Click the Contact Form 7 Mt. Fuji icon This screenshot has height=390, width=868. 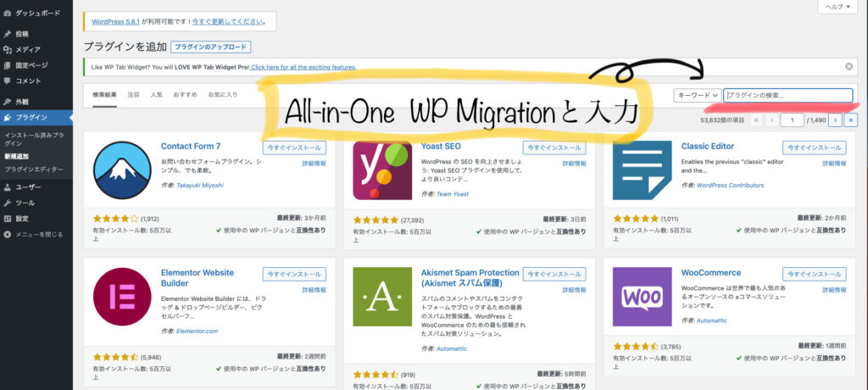tap(122, 170)
